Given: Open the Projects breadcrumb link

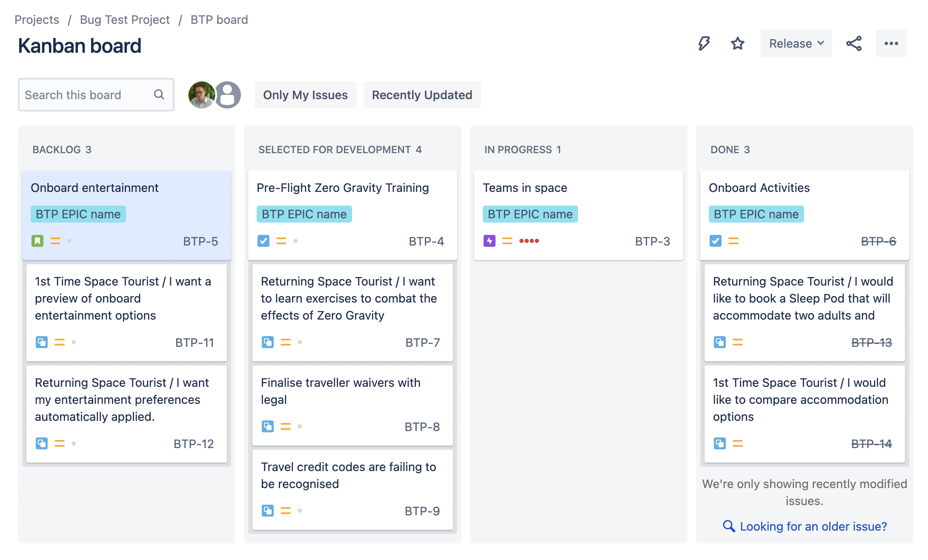Looking at the screenshot, I should pyautogui.click(x=37, y=20).
